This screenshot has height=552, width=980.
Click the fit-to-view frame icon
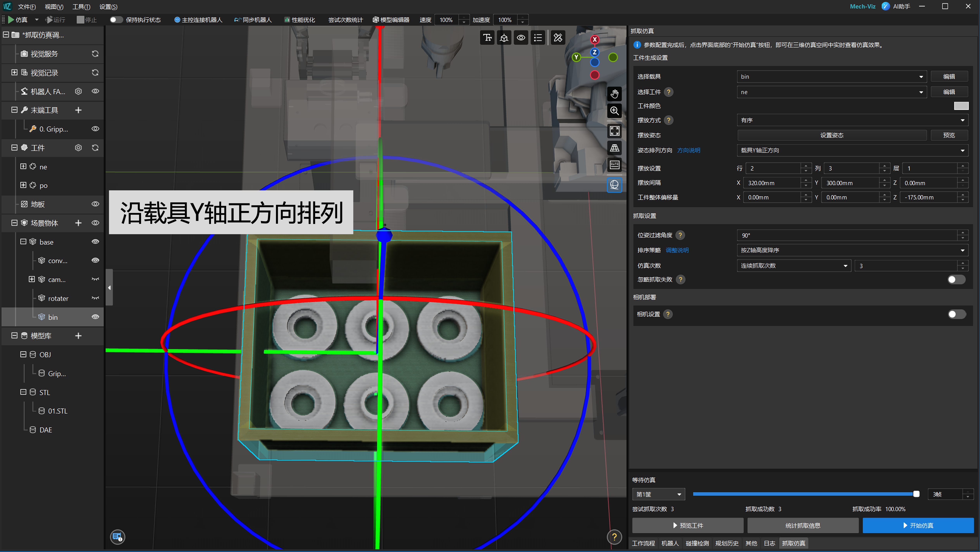point(614,131)
